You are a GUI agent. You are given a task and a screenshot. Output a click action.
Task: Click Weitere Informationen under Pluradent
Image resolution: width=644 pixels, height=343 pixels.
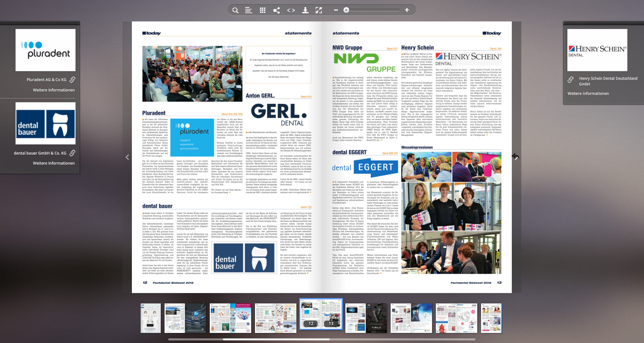tap(54, 90)
